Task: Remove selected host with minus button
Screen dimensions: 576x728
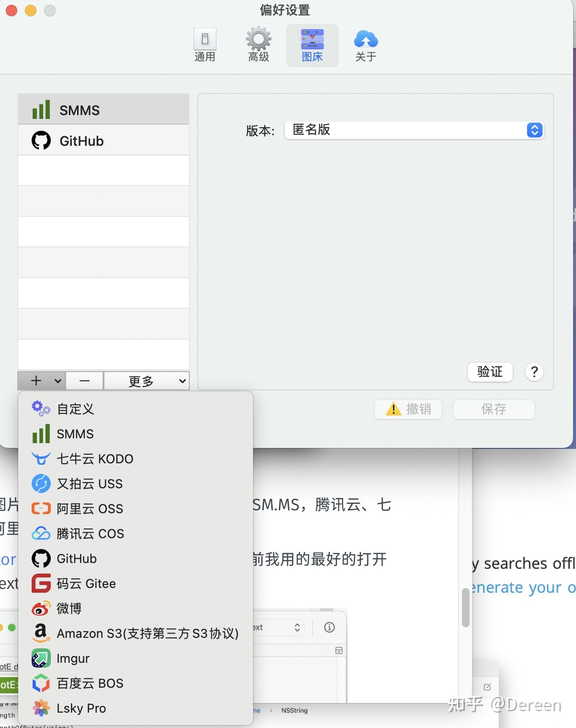Action: [x=84, y=381]
